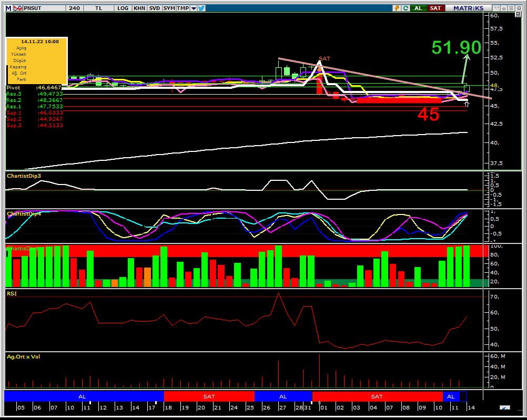Image resolution: width=527 pixels, height=420 pixels.
Task: Open the dropdown arrow next to TMP
Action: coord(194,8)
